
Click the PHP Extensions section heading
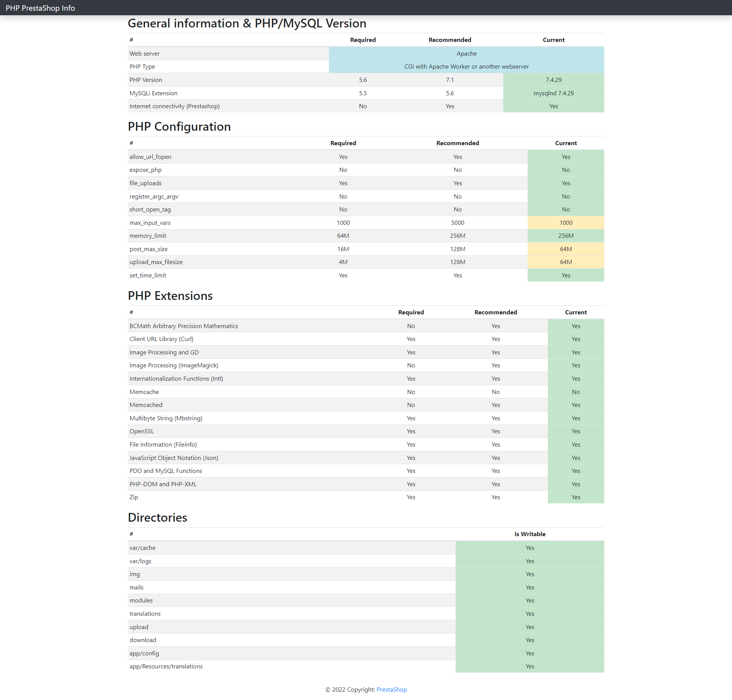tap(170, 296)
